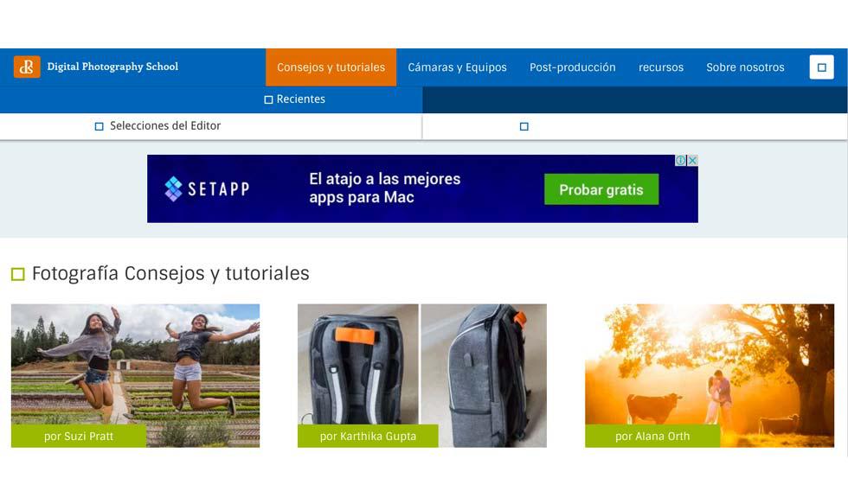The width and height of the screenshot is (848, 504).
Task: Click the lone square icon in white tab
Action: point(524,126)
